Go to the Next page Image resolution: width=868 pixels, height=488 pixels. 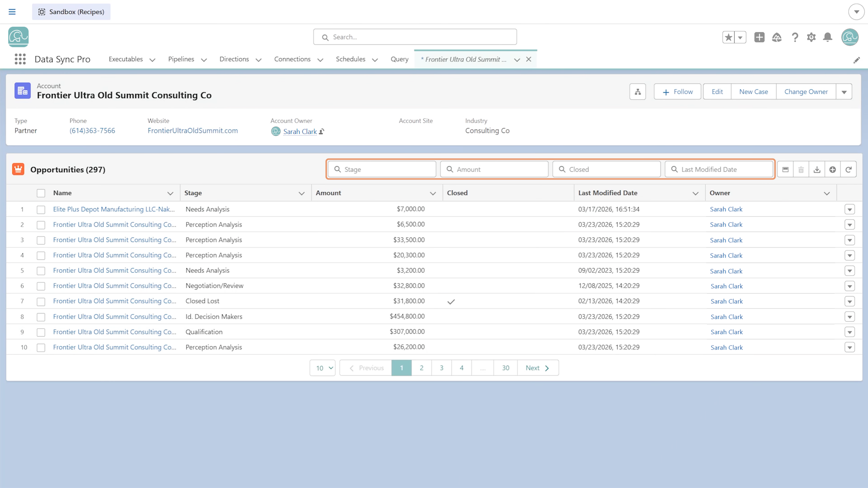click(538, 368)
